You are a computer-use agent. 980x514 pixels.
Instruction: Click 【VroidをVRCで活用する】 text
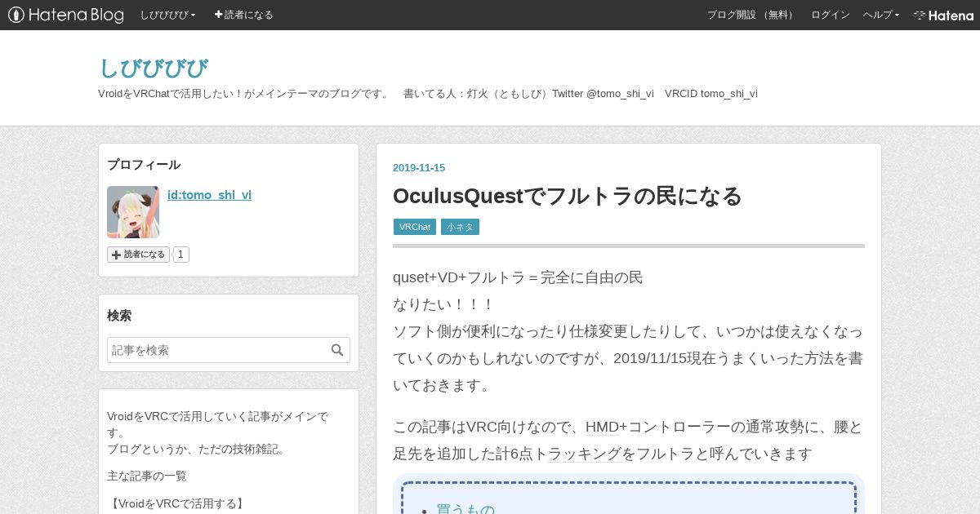coord(176,504)
